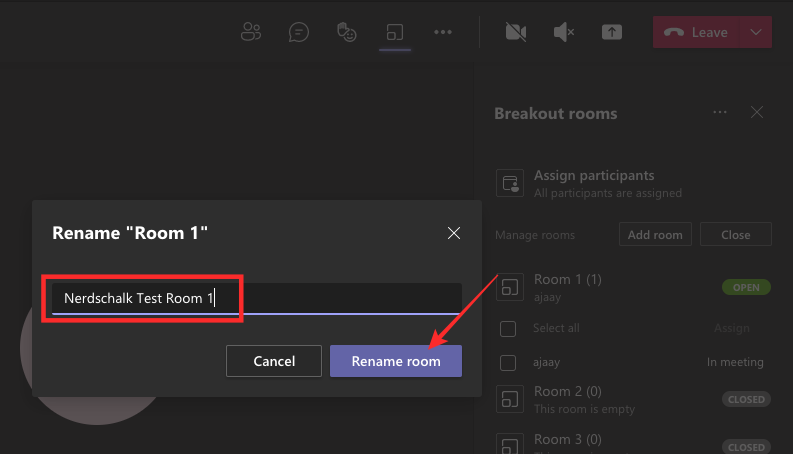Turn on the camera
This screenshot has height=454, width=793.
pos(515,32)
